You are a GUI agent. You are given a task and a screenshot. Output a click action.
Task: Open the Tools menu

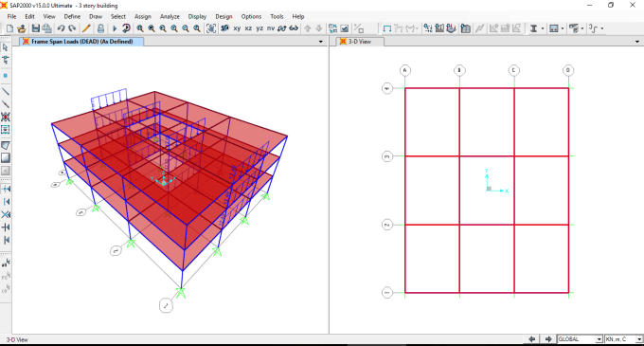click(x=277, y=16)
